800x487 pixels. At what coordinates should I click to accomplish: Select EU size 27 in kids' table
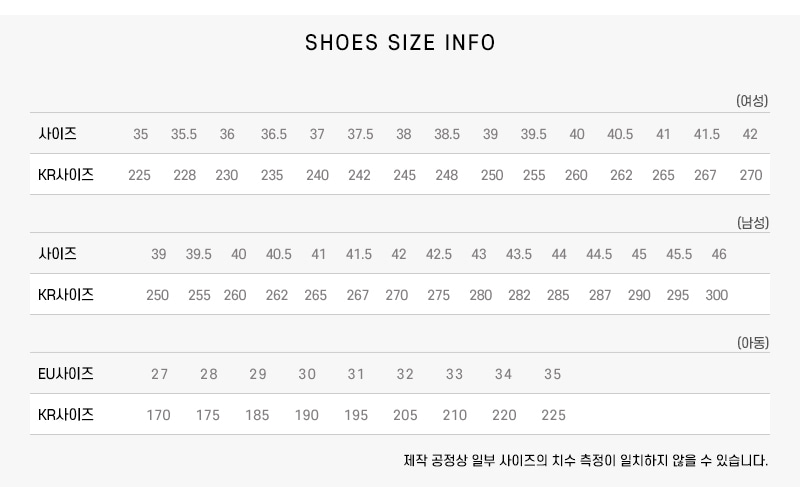[x=160, y=374]
